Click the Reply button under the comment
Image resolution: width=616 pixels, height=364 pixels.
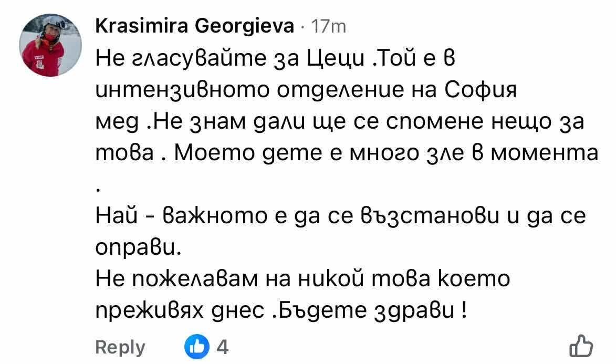click(120, 347)
